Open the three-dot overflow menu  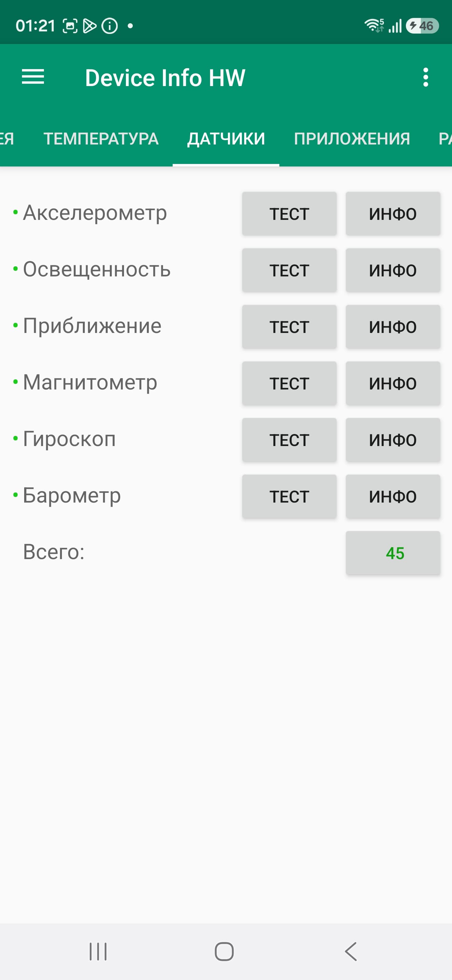tap(425, 77)
